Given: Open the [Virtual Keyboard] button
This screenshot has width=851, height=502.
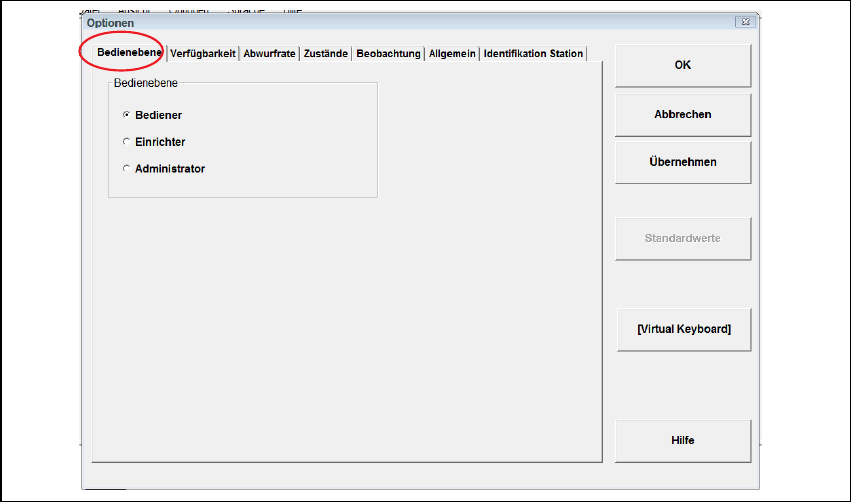Looking at the screenshot, I should [x=684, y=329].
